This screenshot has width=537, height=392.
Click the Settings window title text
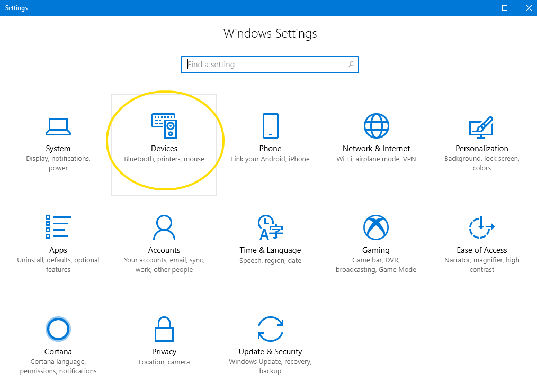16,8
